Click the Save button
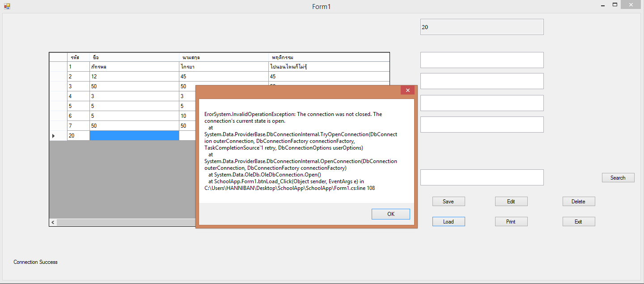 tap(448, 202)
